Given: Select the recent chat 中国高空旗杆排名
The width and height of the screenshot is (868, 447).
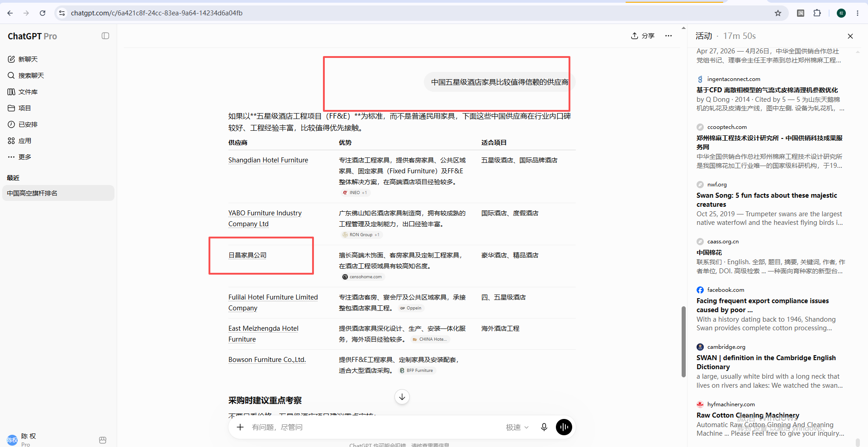Looking at the screenshot, I should (x=58, y=193).
